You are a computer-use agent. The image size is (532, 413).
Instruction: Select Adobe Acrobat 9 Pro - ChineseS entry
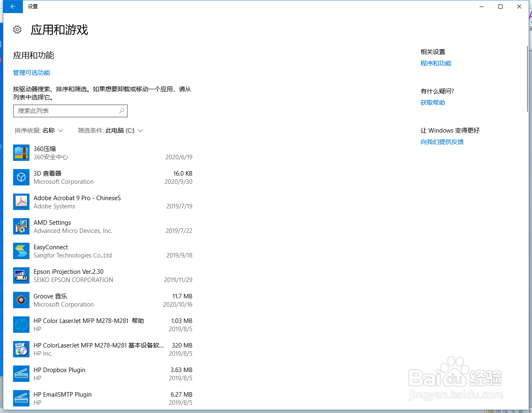(103, 202)
